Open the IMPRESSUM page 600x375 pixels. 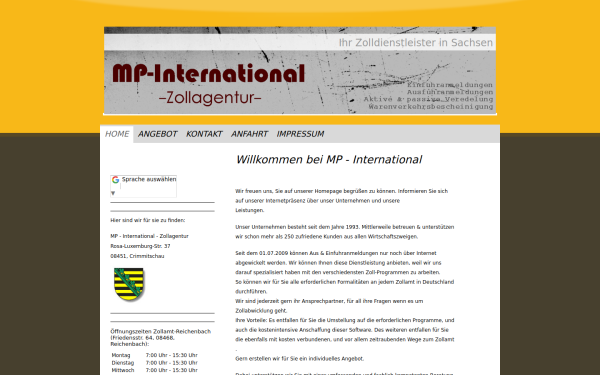pyautogui.click(x=300, y=134)
